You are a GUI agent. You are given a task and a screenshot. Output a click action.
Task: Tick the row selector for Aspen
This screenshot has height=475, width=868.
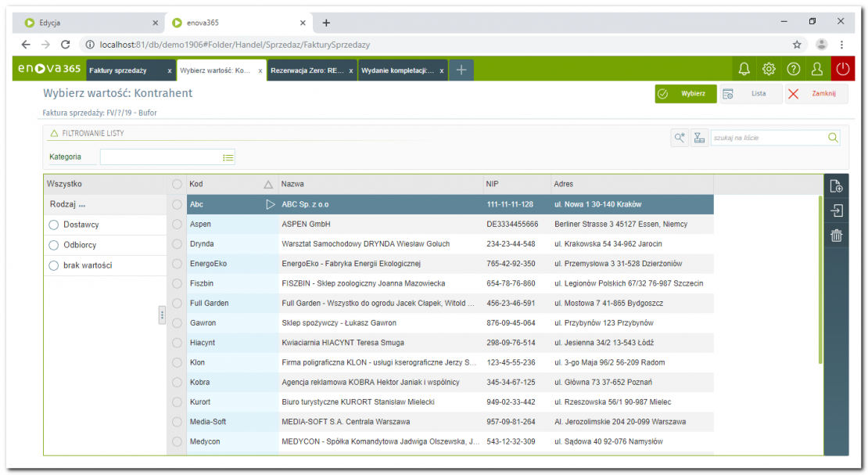pyautogui.click(x=177, y=225)
